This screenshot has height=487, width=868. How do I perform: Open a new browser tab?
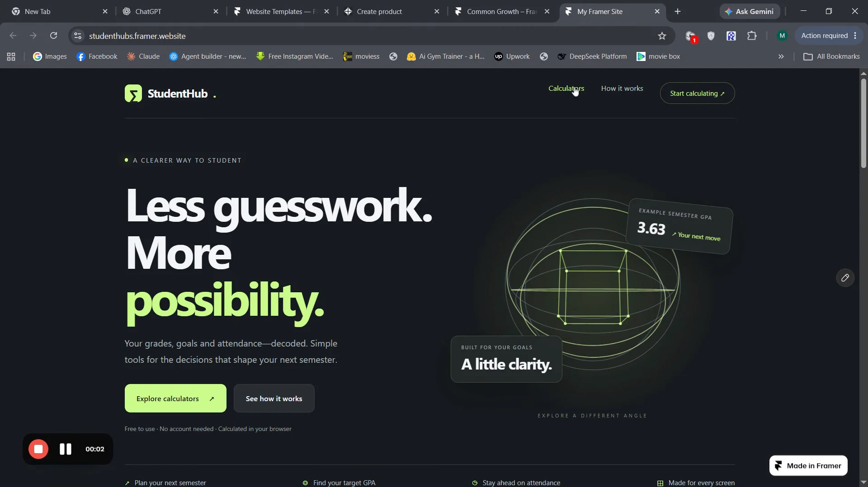(677, 11)
